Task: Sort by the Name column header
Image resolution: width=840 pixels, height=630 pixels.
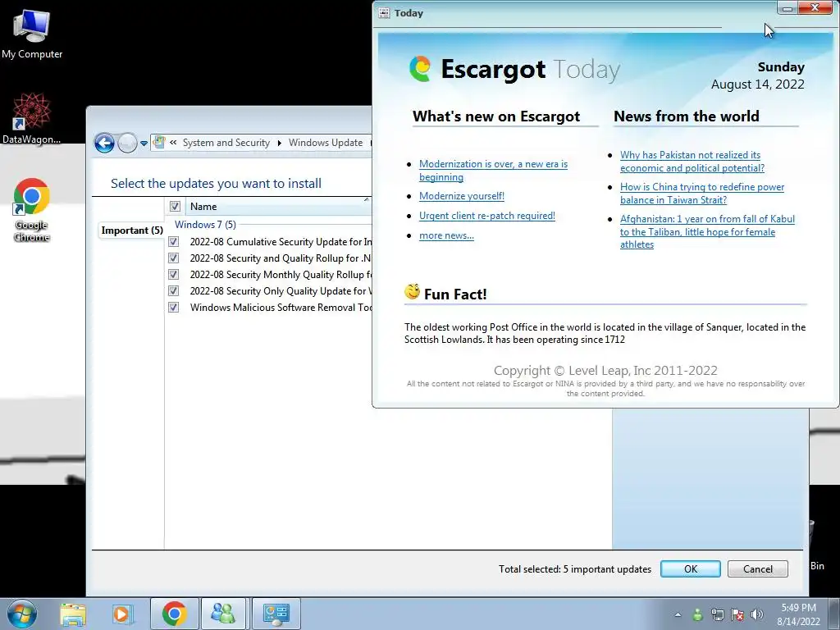Action: tap(278, 206)
